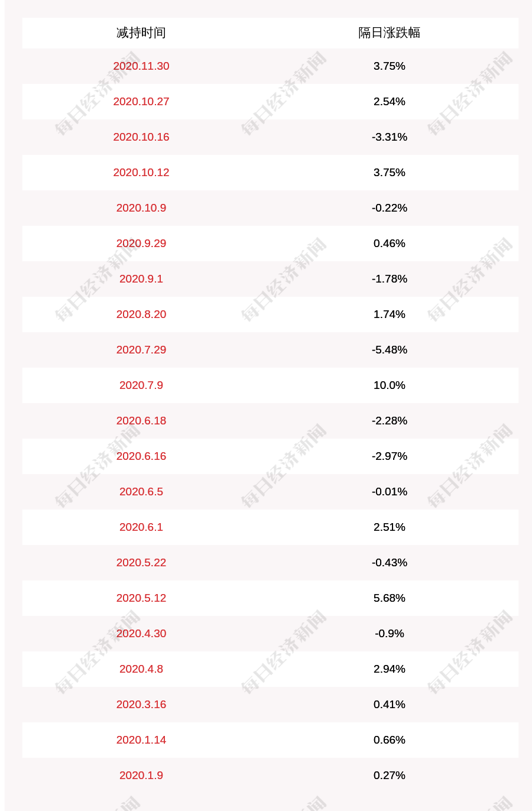Select the 2020.9.29 date entry
This screenshot has height=811, width=532.
tap(141, 243)
